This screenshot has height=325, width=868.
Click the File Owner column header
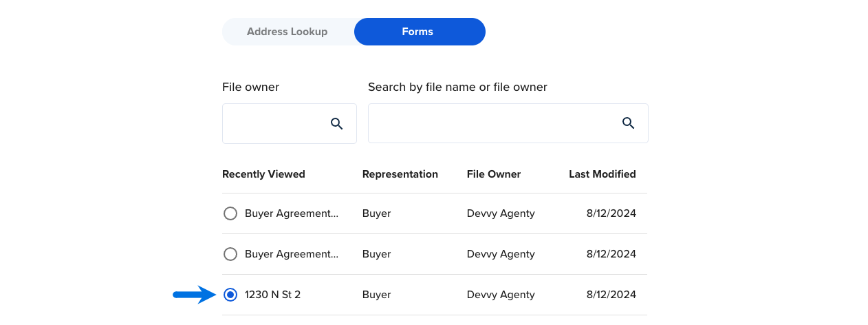pos(494,174)
